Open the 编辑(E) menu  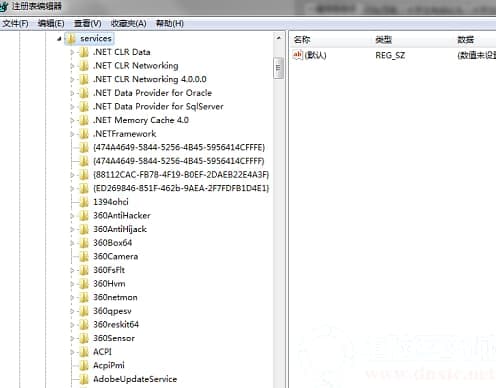pos(51,23)
